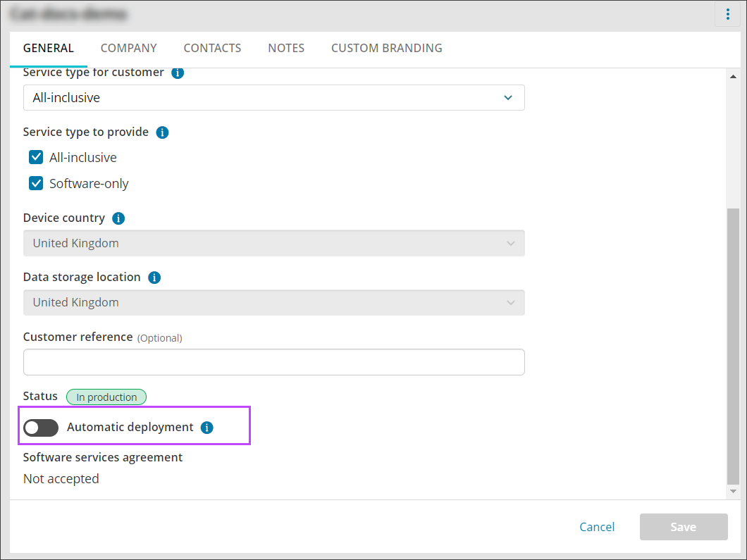The width and height of the screenshot is (747, 560).
Task: Click the Cancel link
Action: (x=597, y=527)
